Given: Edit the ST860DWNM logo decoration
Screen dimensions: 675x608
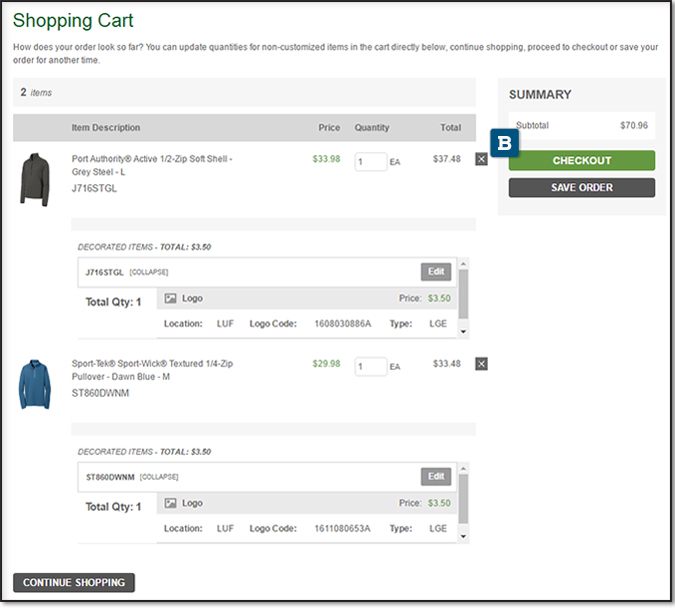Looking at the screenshot, I should click(x=436, y=477).
